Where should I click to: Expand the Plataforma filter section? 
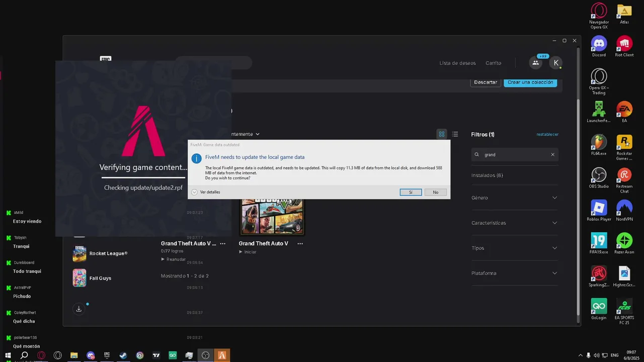click(515, 273)
